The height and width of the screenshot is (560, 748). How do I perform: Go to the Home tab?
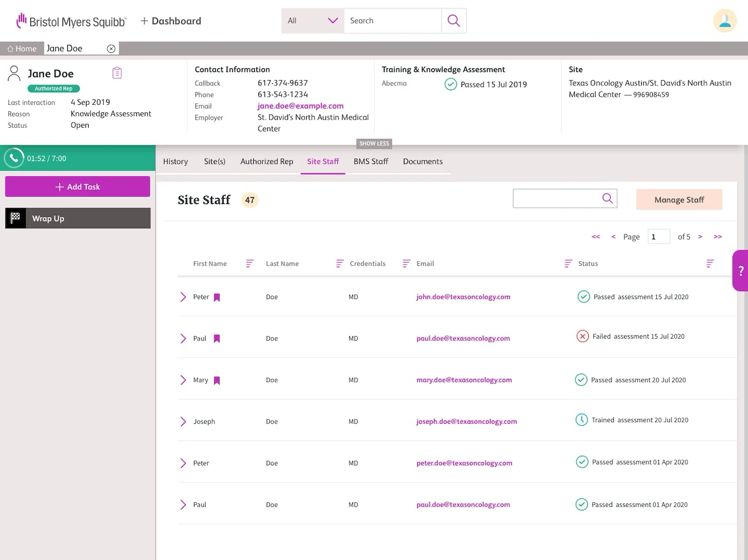click(x=22, y=49)
